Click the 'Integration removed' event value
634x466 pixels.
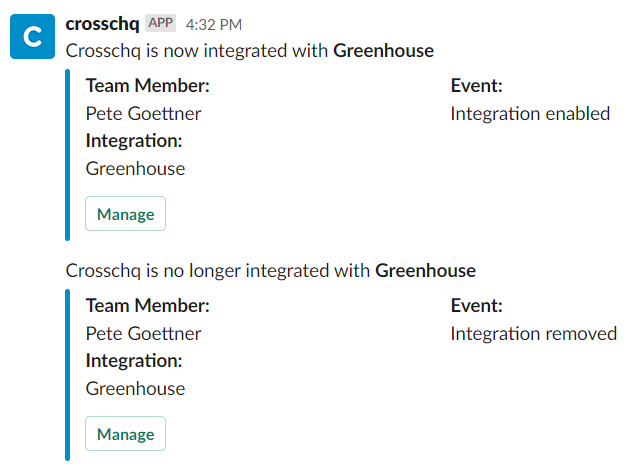point(534,334)
